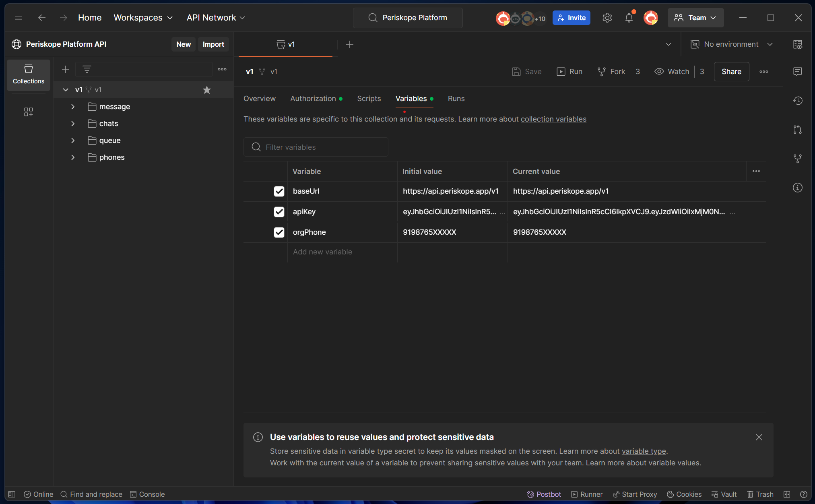
Task: Watch the v1 collection
Action: pos(672,72)
